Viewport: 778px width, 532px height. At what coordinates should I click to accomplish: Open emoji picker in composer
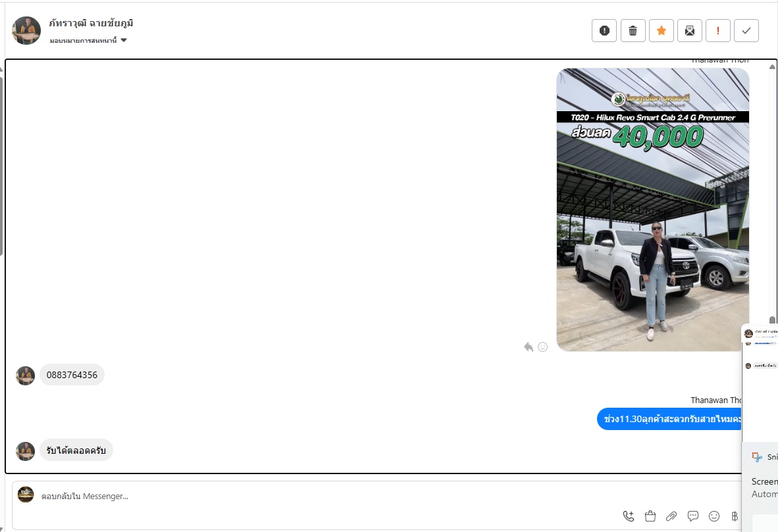pyautogui.click(x=714, y=516)
